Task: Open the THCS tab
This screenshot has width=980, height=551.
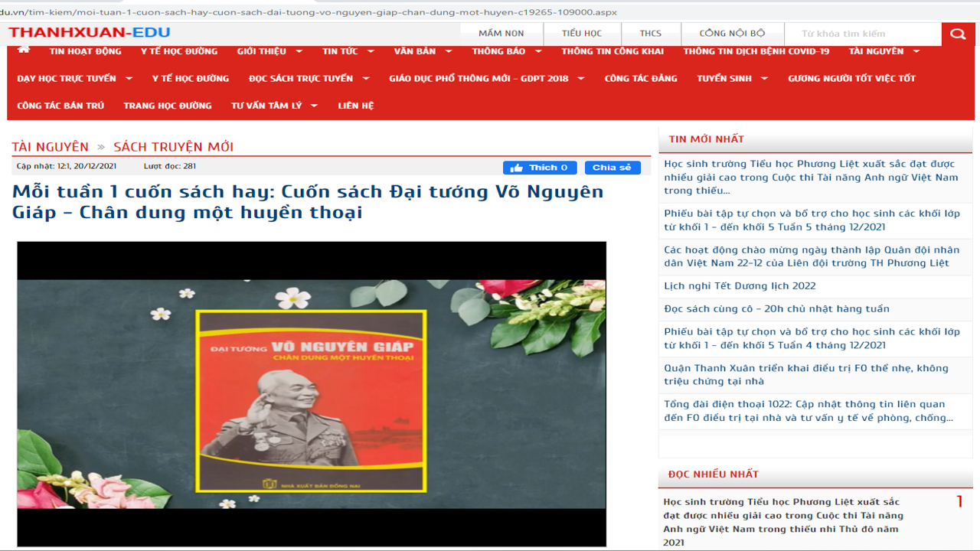Action: coord(651,34)
